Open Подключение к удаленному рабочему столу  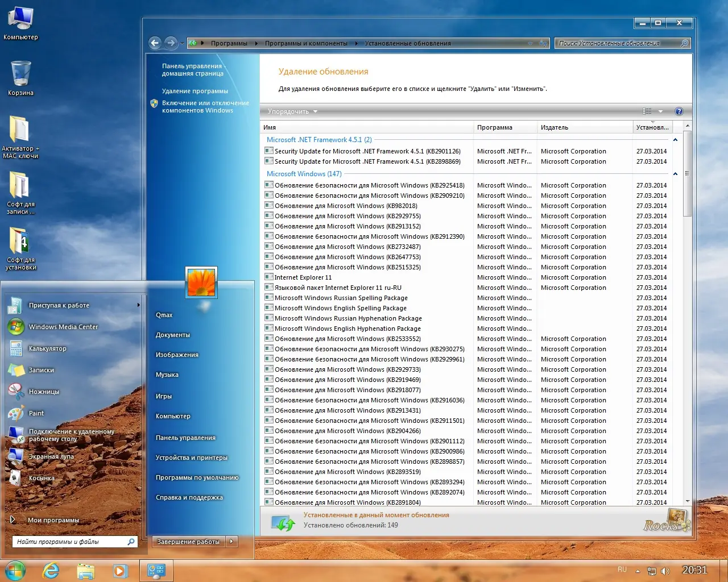[x=71, y=435]
